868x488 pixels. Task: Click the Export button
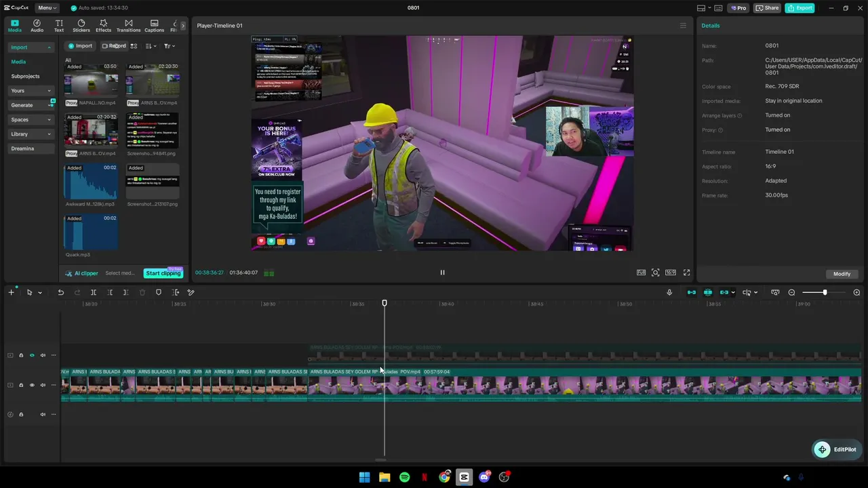pyautogui.click(x=800, y=8)
